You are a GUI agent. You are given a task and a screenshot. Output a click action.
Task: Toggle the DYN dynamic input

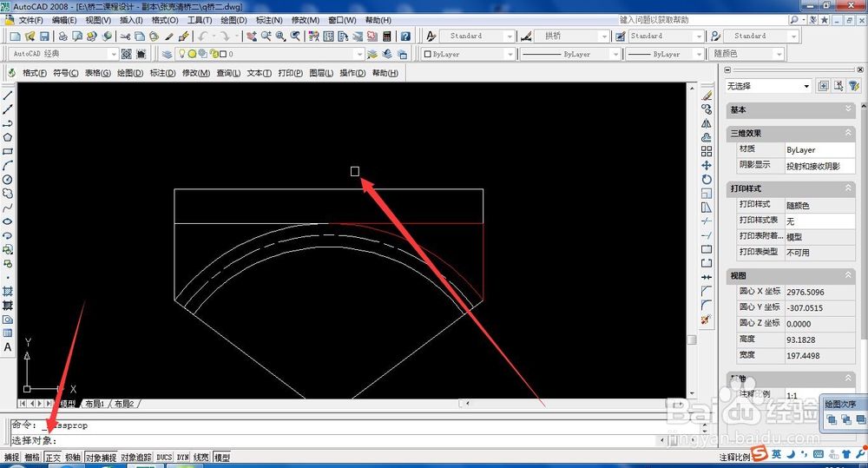tap(183, 457)
